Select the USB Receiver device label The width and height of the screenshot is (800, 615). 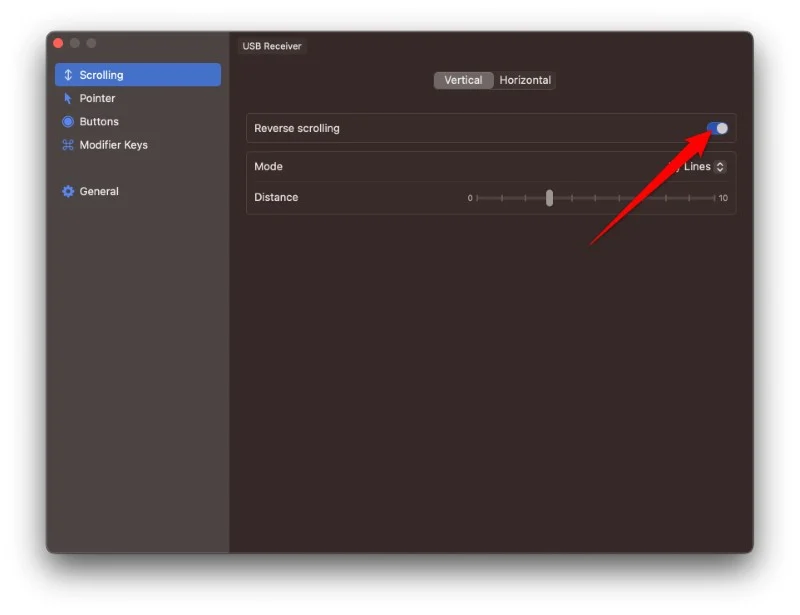272,46
